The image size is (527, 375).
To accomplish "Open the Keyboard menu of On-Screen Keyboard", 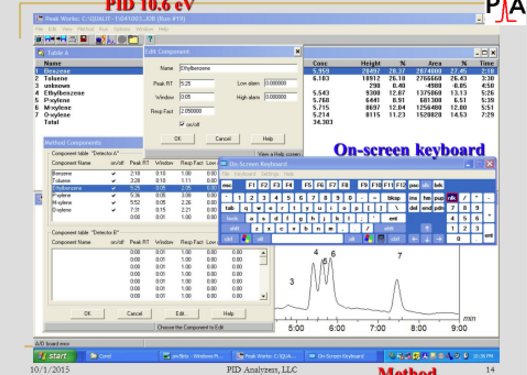I will (x=245, y=174).
